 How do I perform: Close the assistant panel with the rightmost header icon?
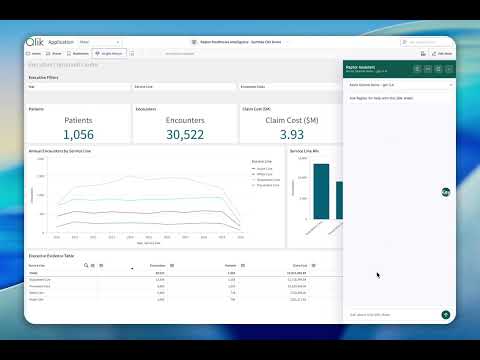(449, 69)
